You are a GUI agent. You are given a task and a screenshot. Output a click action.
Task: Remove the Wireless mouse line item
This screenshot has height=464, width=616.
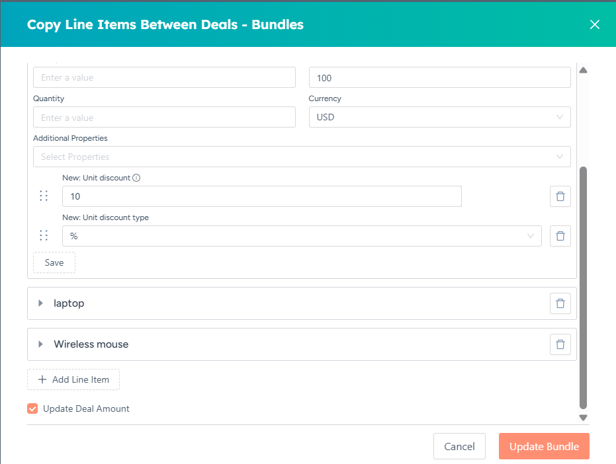[x=560, y=344]
